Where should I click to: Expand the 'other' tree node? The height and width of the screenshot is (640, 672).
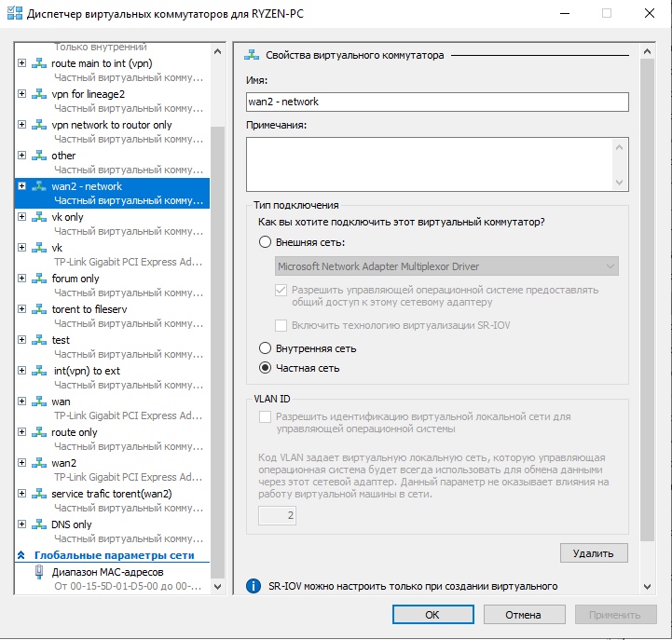click(x=21, y=156)
